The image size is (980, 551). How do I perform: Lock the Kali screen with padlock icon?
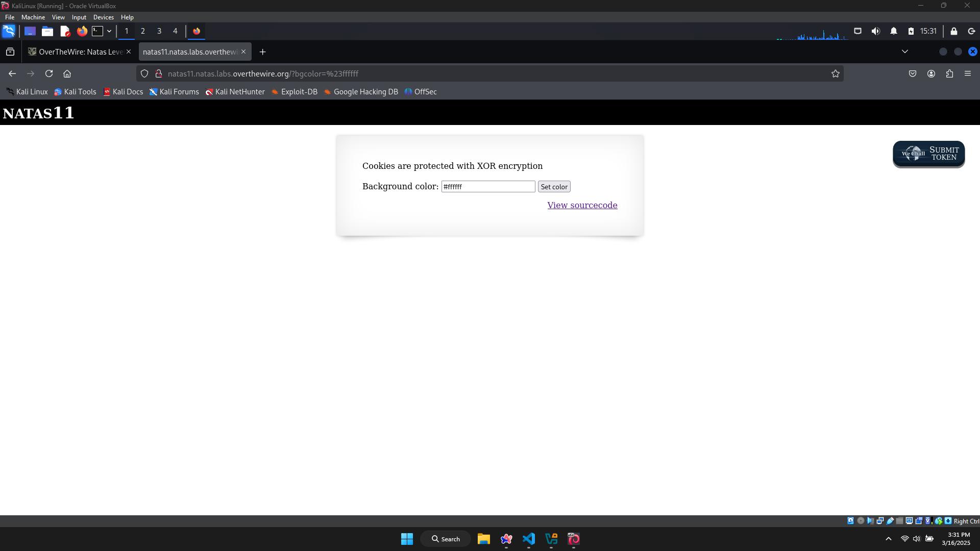(954, 31)
